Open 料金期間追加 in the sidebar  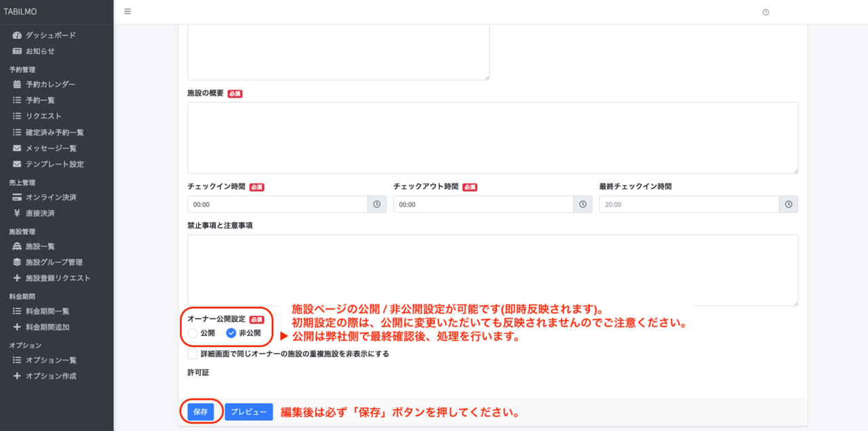point(47,327)
